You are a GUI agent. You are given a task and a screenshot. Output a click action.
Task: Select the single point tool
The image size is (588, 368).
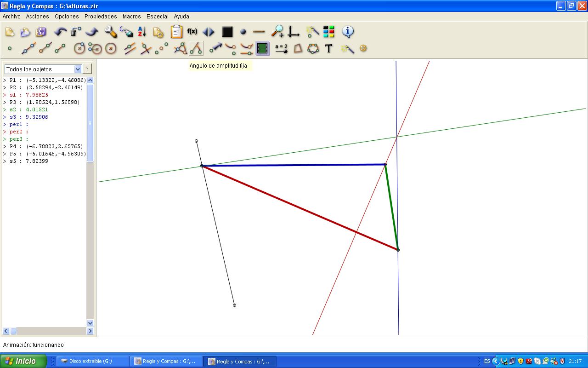pos(10,48)
